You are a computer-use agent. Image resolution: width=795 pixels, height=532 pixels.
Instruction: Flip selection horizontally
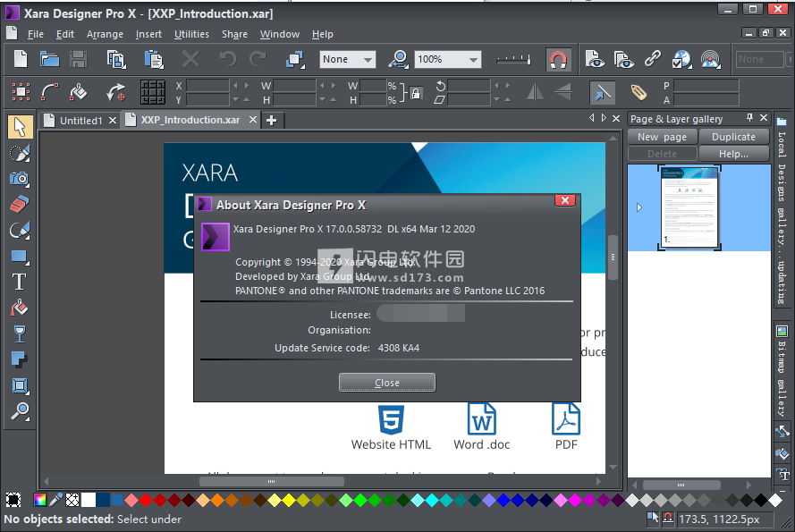click(536, 92)
